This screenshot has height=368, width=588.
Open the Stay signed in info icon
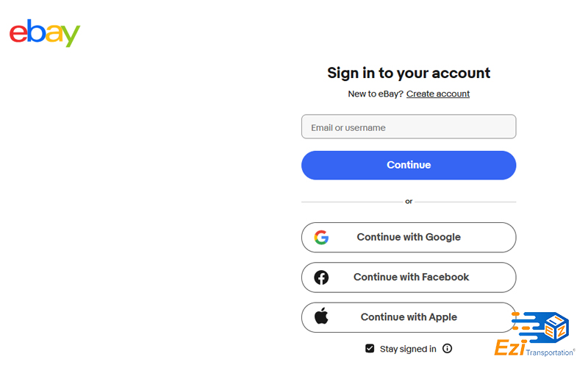point(447,348)
